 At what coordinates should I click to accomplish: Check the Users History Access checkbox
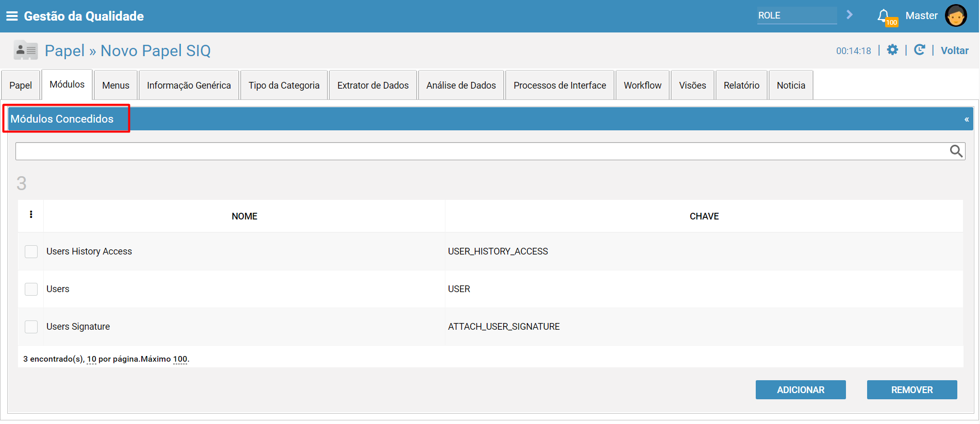pos(31,251)
